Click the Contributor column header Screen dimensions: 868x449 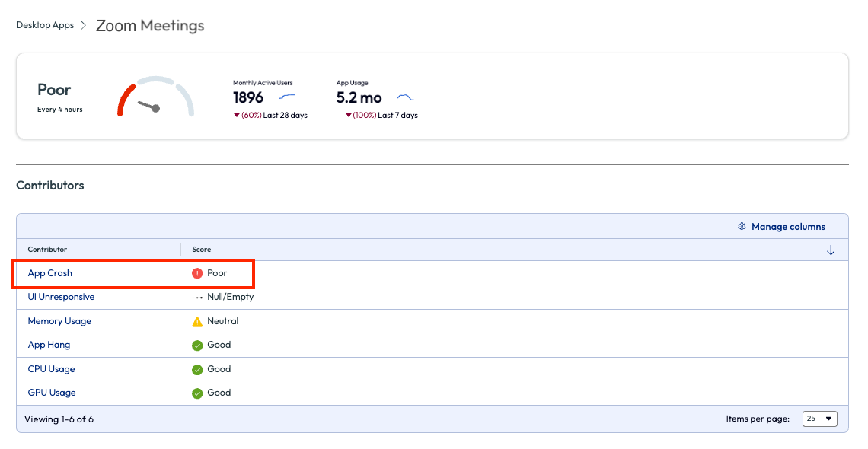47,250
